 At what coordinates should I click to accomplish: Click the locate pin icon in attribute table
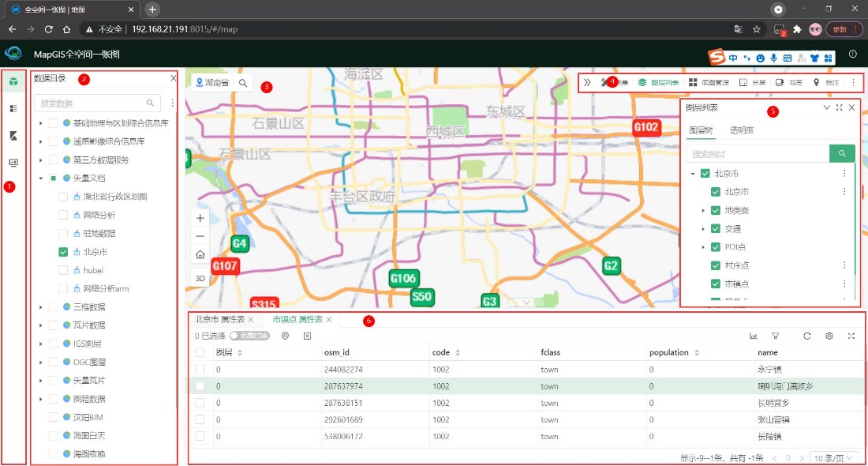tap(285, 336)
